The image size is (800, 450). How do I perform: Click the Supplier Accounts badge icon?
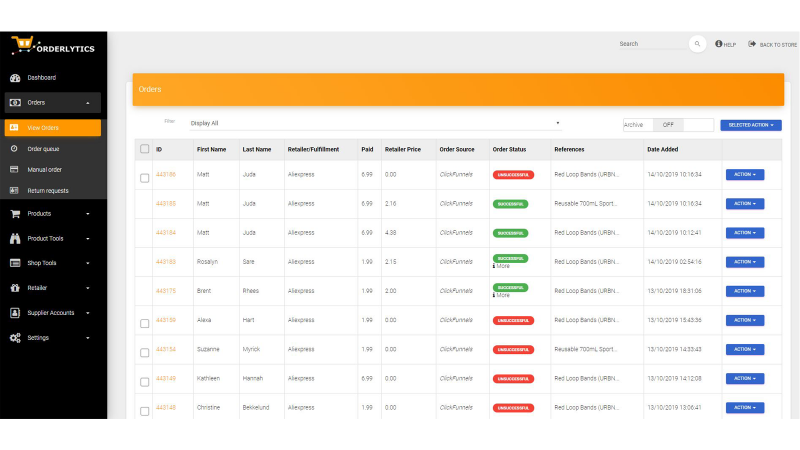pyautogui.click(x=15, y=313)
